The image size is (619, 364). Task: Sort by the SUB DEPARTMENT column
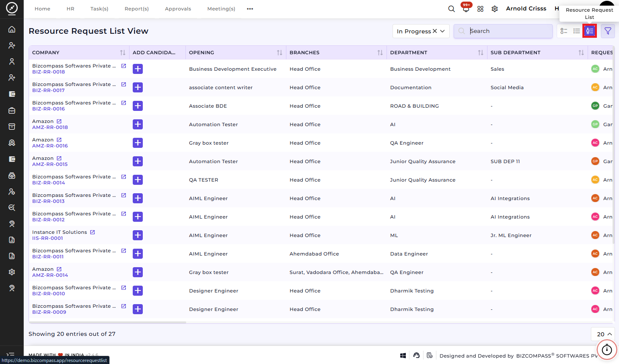click(581, 53)
